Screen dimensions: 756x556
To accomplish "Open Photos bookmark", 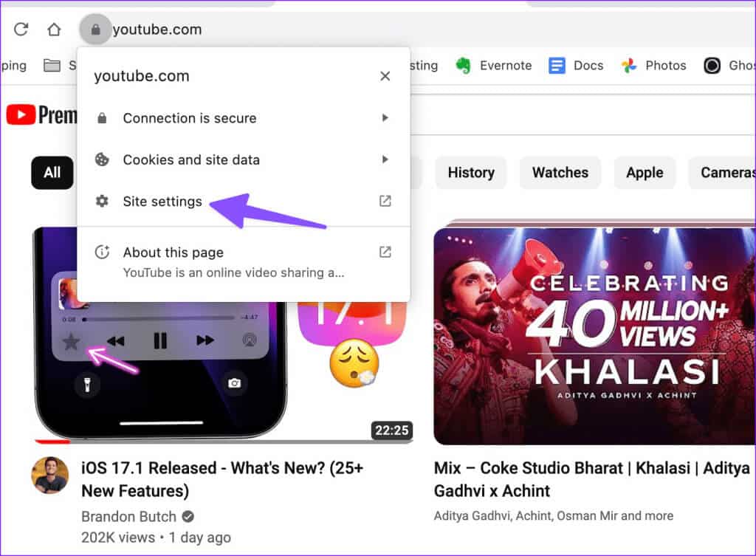I will click(653, 66).
